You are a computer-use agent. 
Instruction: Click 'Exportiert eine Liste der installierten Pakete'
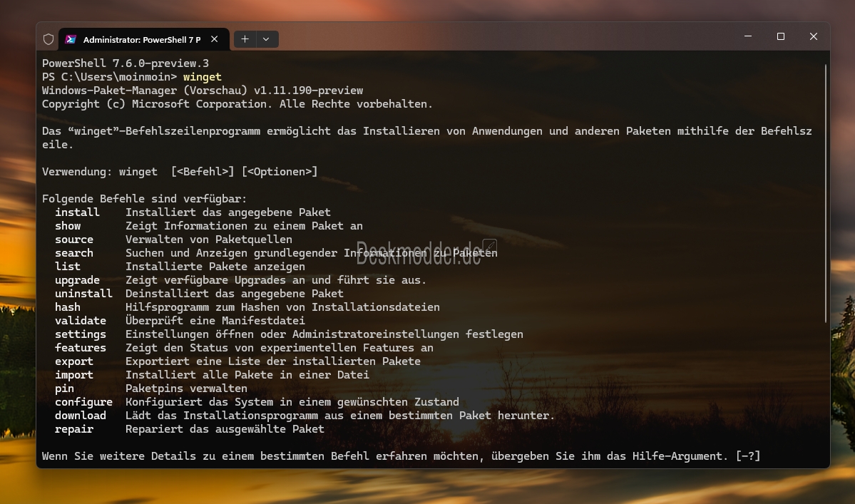point(272,361)
